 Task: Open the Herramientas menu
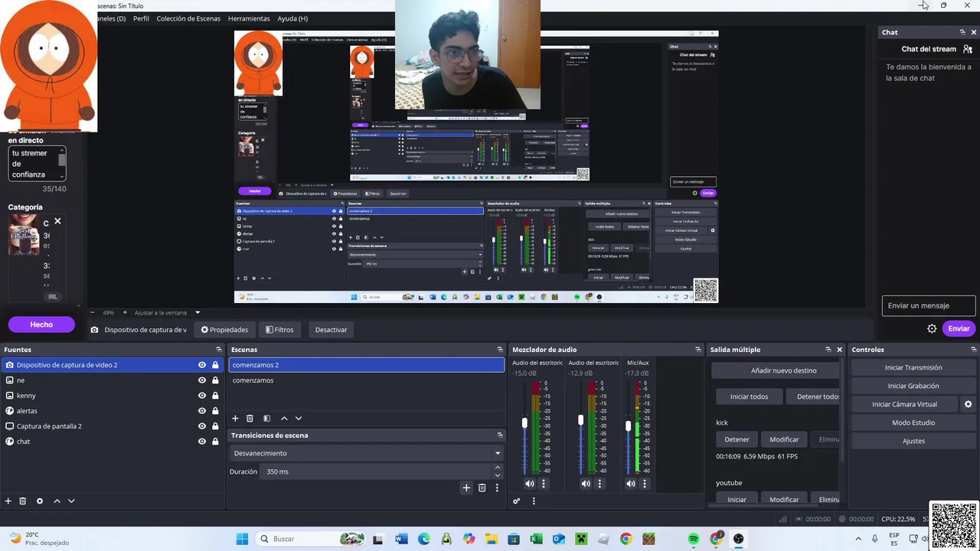click(x=249, y=18)
